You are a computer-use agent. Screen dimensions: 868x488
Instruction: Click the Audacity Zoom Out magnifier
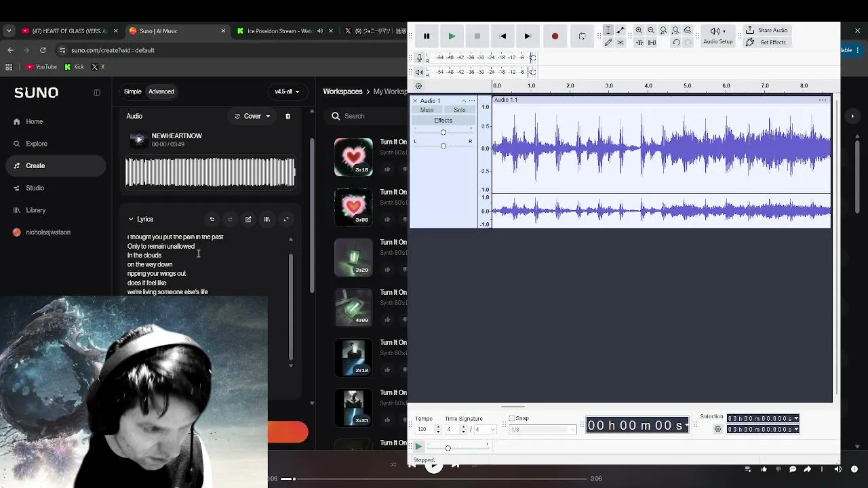651,30
